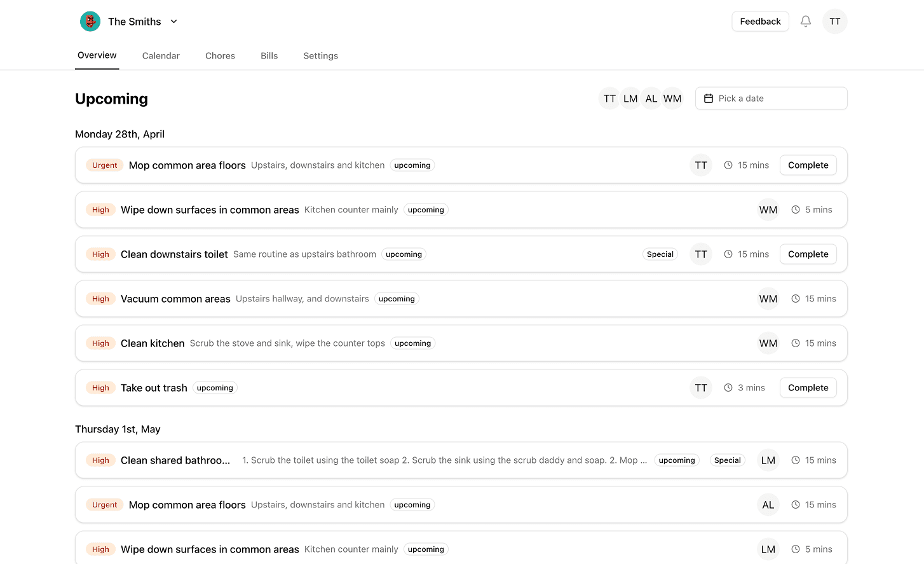
Task: Select Monday's Wipe down surfaces chore title
Action: 210,210
